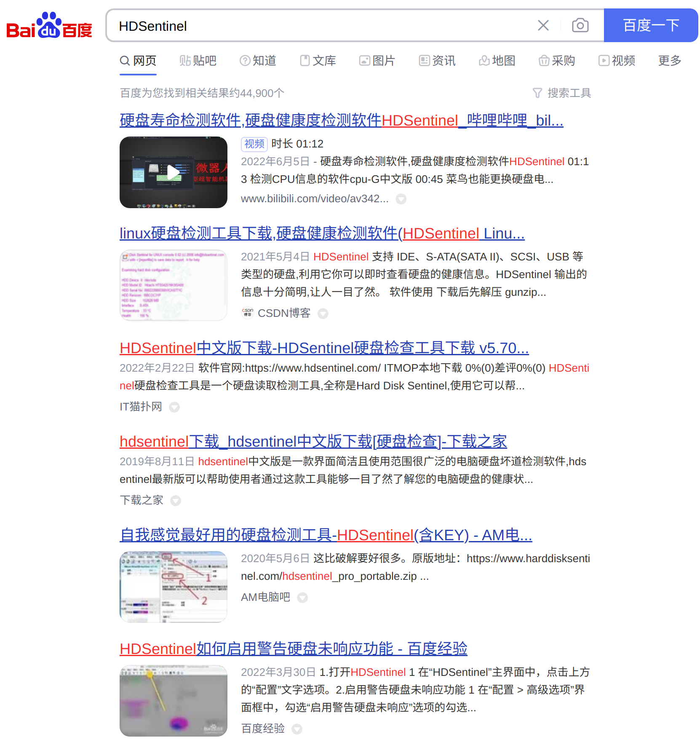This screenshot has height=745, width=700.
Task: Visit the 百度经验 source link
Action: pyautogui.click(x=263, y=729)
